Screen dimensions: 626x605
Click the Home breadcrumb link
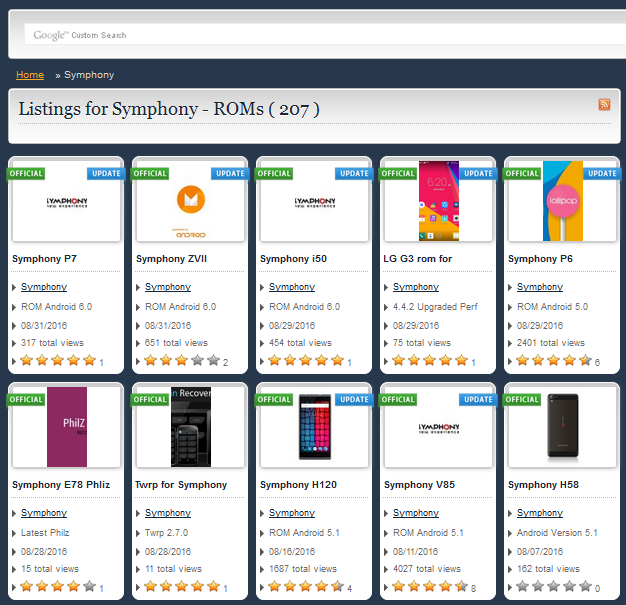(30, 75)
